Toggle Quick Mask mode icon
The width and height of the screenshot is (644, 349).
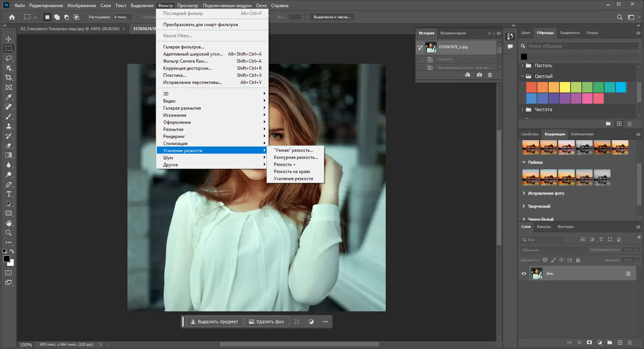point(9,273)
